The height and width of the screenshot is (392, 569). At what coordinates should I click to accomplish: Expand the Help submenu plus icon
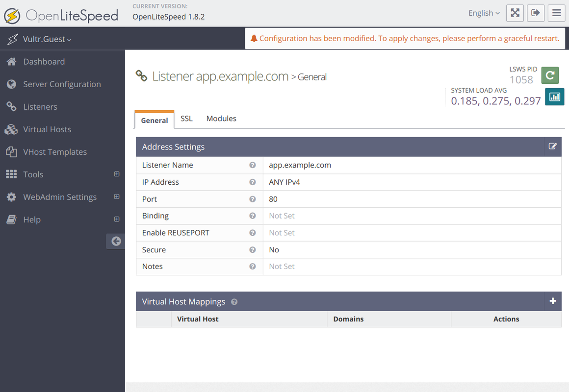tap(116, 219)
